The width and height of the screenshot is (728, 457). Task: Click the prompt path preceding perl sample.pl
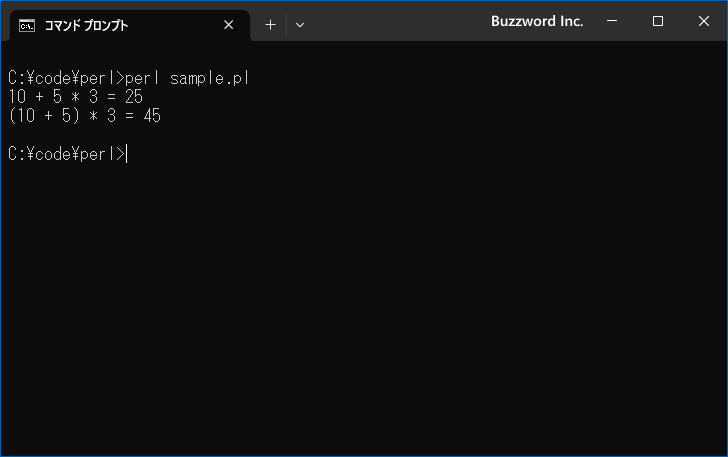tap(66, 78)
